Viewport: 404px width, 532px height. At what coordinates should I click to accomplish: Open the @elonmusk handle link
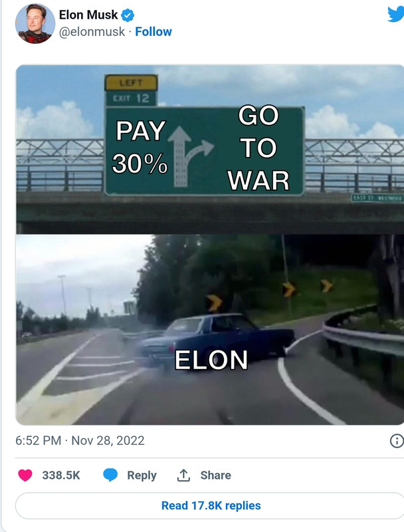(x=92, y=31)
